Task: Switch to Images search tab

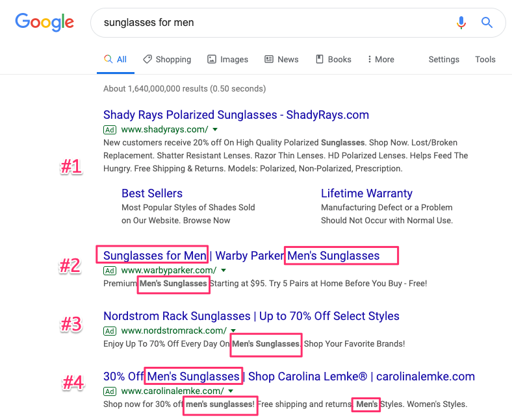Action: coord(227,59)
